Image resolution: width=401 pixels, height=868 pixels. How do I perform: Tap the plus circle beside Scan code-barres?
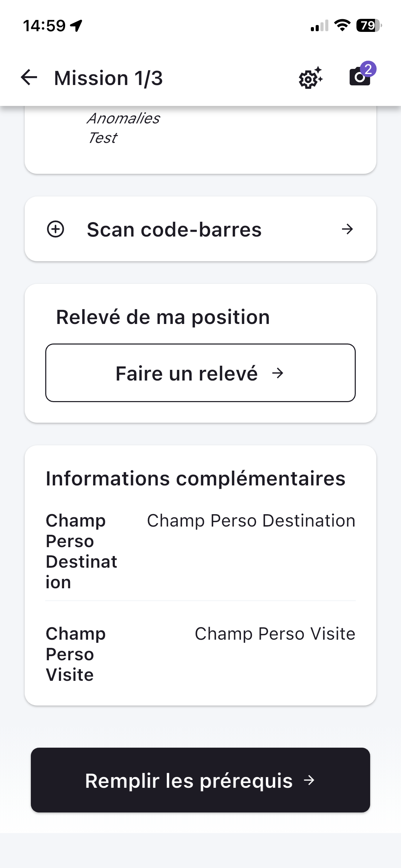(56, 229)
